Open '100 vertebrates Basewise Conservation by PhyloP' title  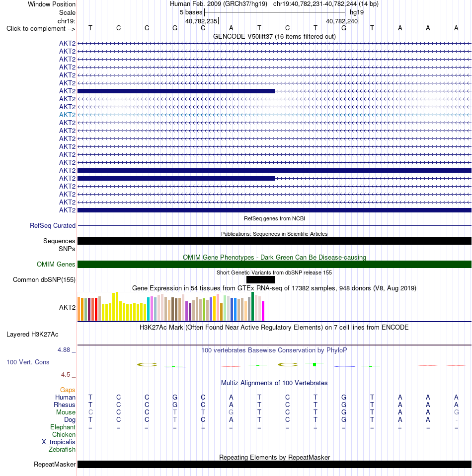coord(274,350)
